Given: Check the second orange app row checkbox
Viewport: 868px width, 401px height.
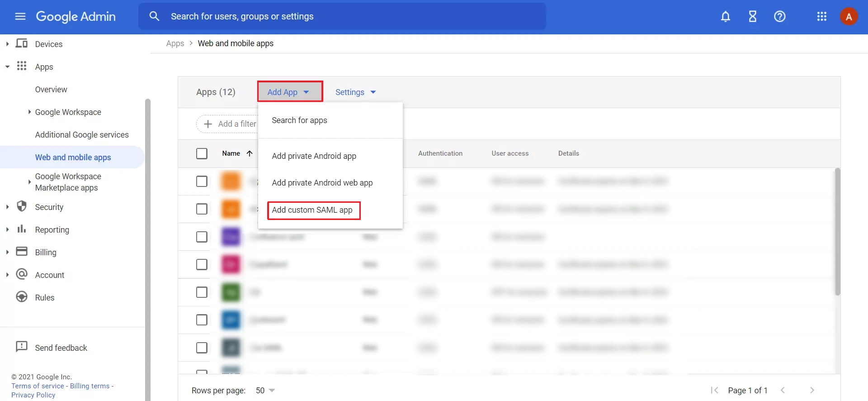Looking at the screenshot, I should click(x=202, y=209).
